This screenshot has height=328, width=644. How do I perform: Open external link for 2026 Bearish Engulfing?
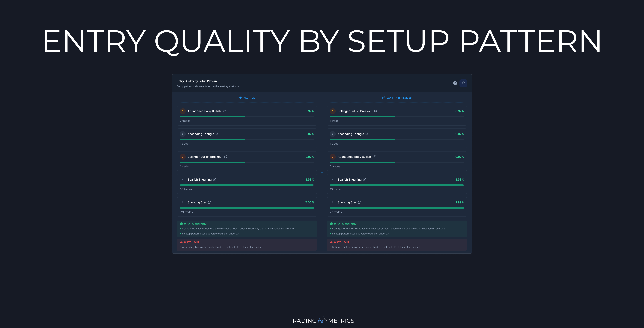coord(364,180)
